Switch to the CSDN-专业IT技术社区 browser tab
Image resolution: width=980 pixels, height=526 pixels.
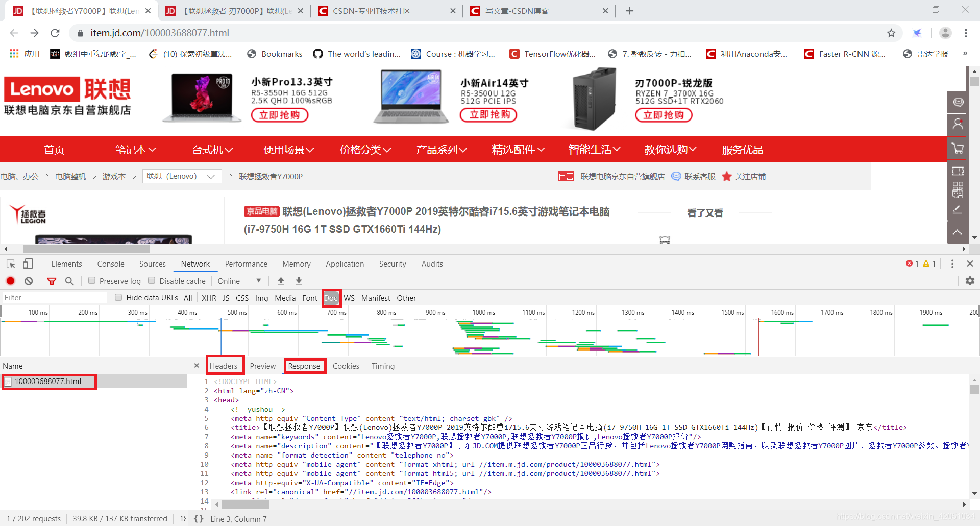click(386, 11)
